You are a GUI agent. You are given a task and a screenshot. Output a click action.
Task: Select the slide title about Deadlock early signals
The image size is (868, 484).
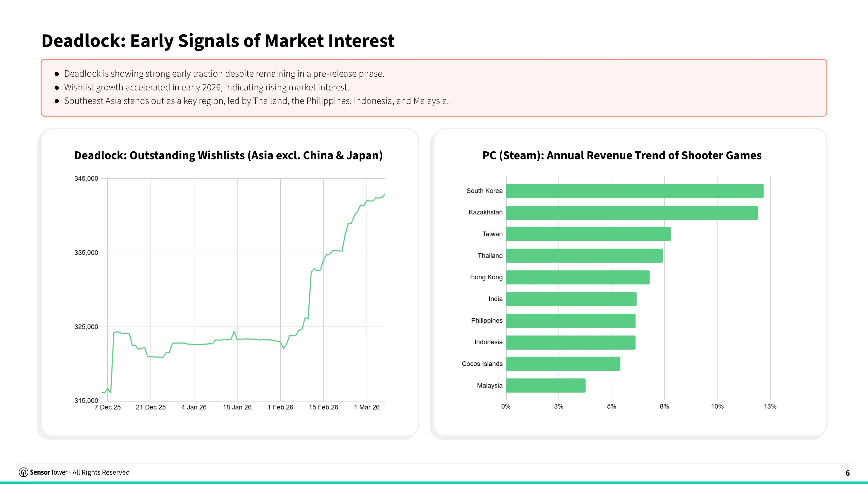218,41
